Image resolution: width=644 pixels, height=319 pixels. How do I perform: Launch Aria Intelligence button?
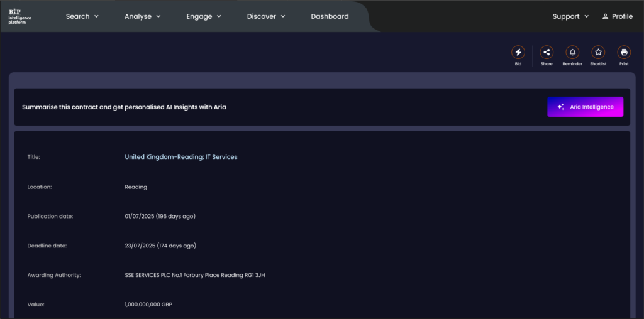[x=585, y=107]
